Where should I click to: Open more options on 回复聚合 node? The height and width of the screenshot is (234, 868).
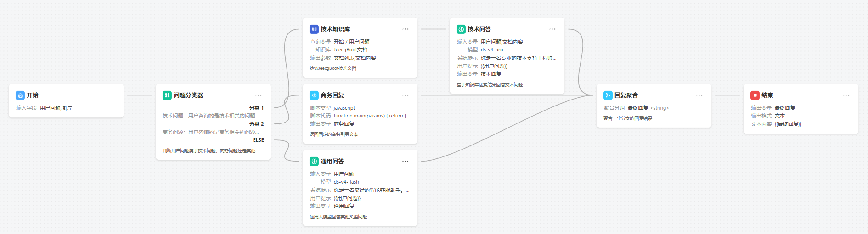699,95
